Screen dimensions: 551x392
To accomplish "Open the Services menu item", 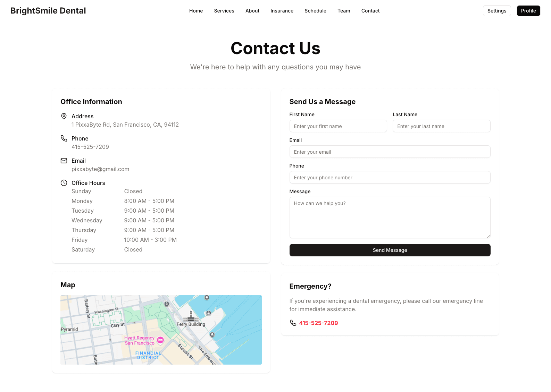I will click(x=224, y=11).
